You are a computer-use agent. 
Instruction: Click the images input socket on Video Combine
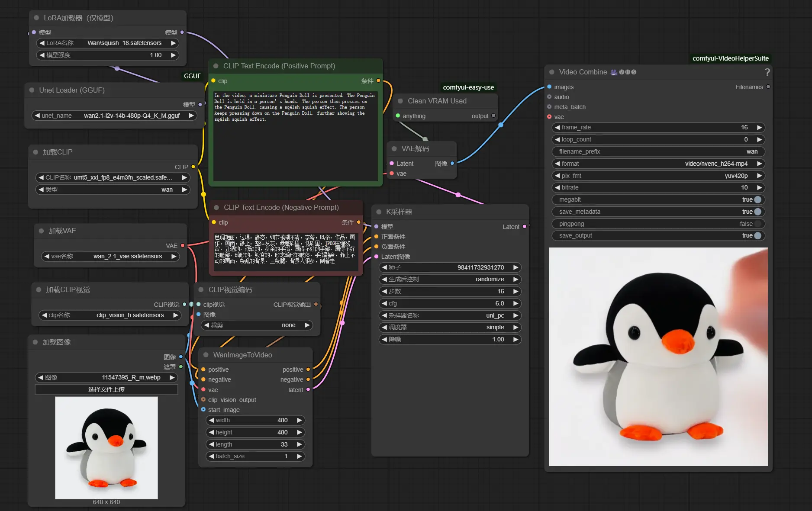[549, 87]
